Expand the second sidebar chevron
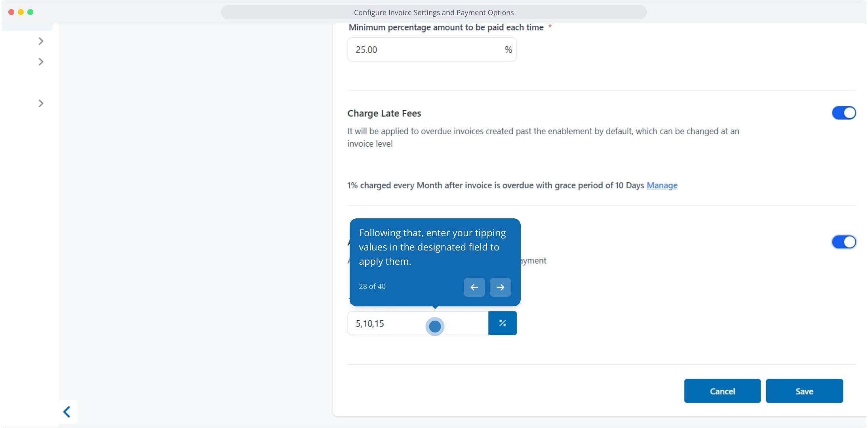Image resolution: width=868 pixels, height=428 pixels. 41,62
